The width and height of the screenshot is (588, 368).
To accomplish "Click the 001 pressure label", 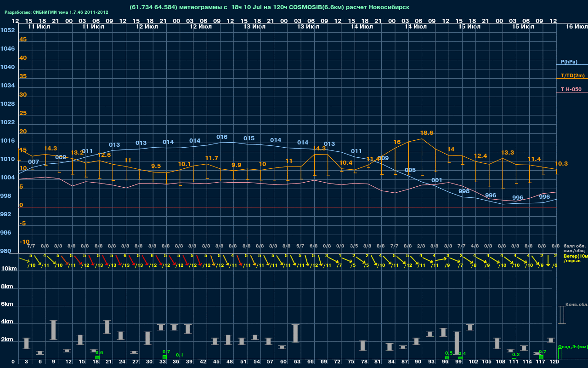I will 437,180.
